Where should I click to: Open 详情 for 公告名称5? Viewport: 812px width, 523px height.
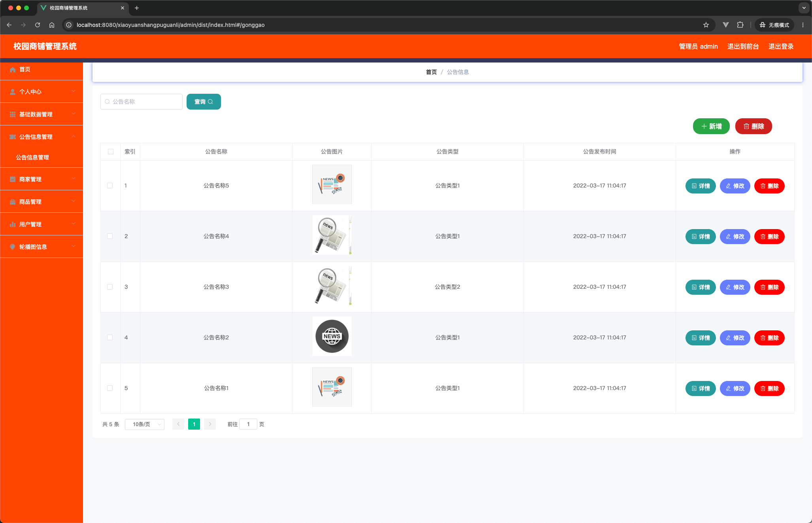(x=701, y=186)
